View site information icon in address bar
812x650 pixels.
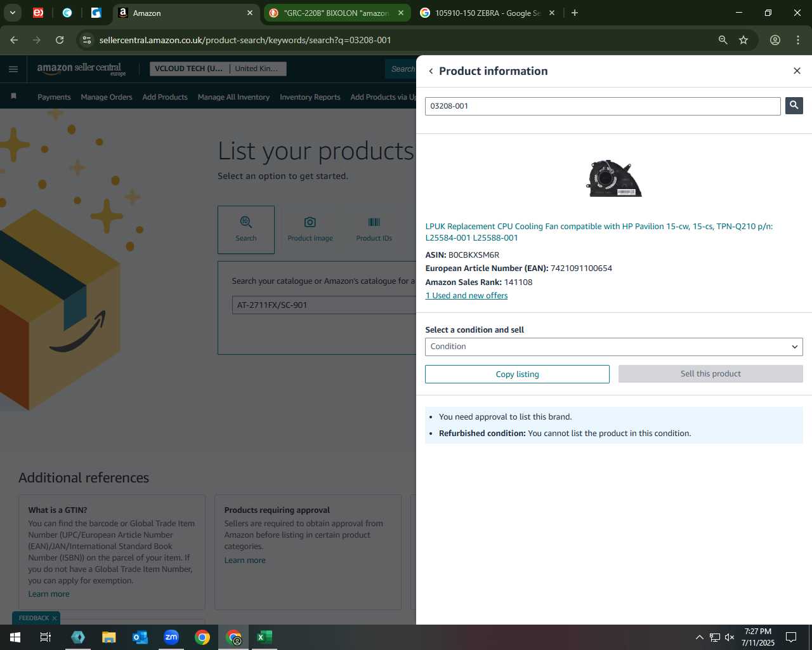87,40
